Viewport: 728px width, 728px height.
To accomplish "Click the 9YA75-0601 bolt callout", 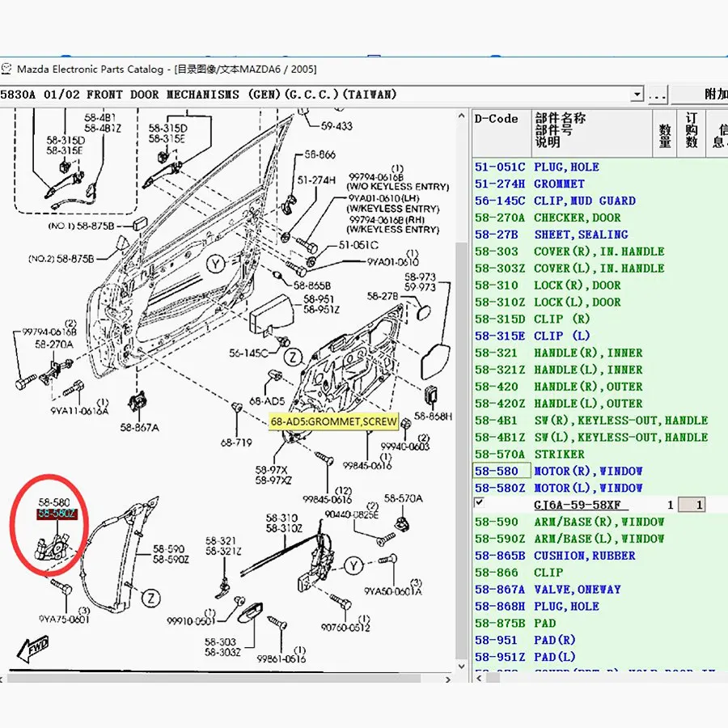I will click(64, 619).
